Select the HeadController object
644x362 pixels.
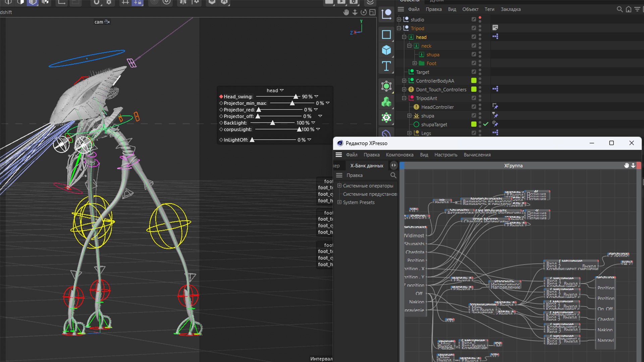pyautogui.click(x=437, y=107)
